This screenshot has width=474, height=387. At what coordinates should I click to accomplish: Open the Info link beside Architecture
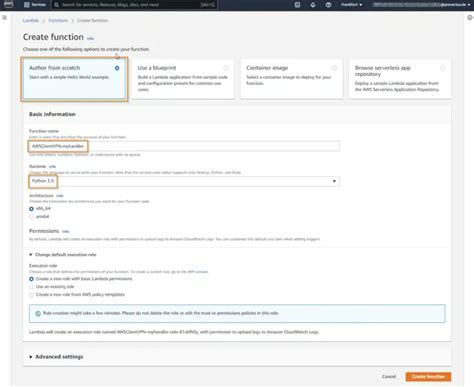(x=60, y=196)
